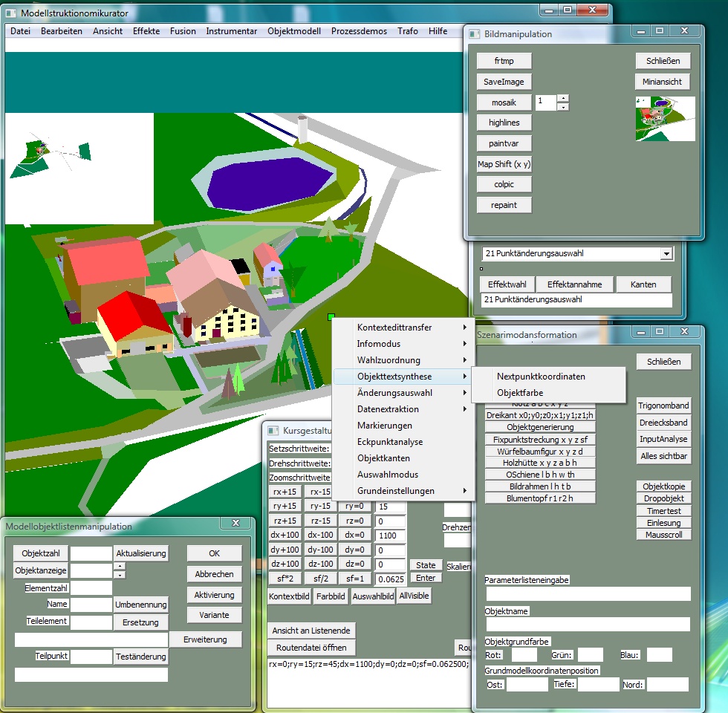Image resolution: width=728 pixels, height=713 pixels.
Task: Open the Datei menu
Action: tap(21, 31)
